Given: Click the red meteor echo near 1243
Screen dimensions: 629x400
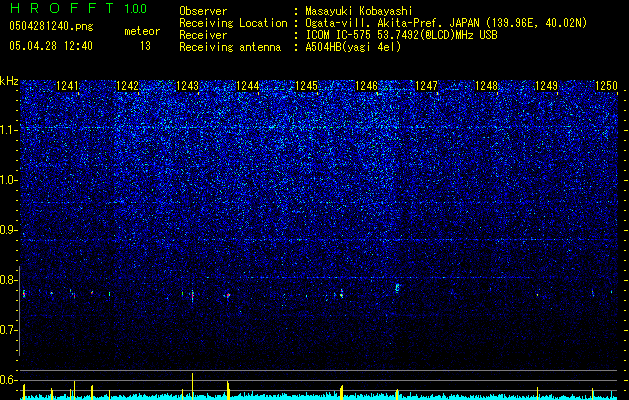Looking at the screenshot, I should [193, 295].
